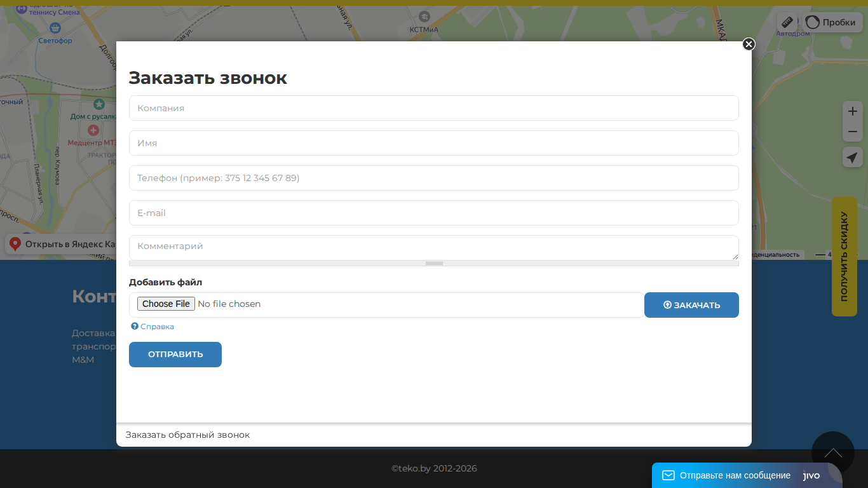The image size is (868, 488).
Task: Click the Jivo envelope icon
Action: (x=668, y=475)
